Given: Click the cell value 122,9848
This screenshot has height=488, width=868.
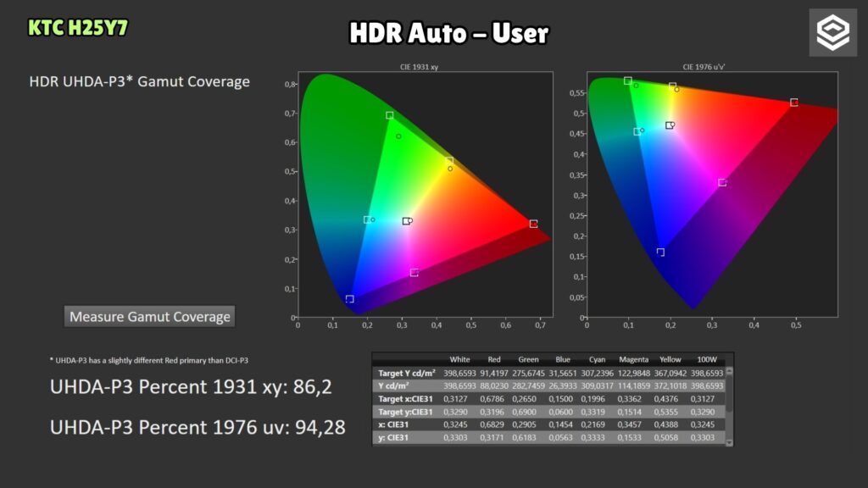Looking at the screenshot, I should click(x=633, y=373).
